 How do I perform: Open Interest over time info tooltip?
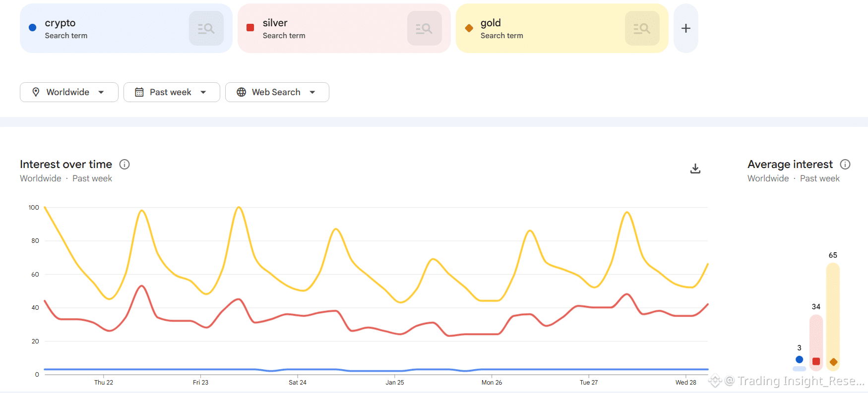coord(124,165)
